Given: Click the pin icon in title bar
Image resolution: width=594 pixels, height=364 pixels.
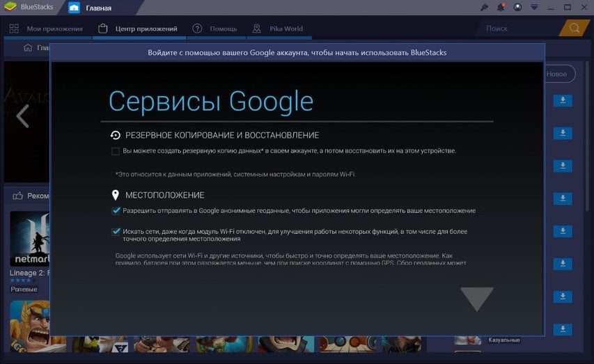Looking at the screenshot, I should [484, 7].
